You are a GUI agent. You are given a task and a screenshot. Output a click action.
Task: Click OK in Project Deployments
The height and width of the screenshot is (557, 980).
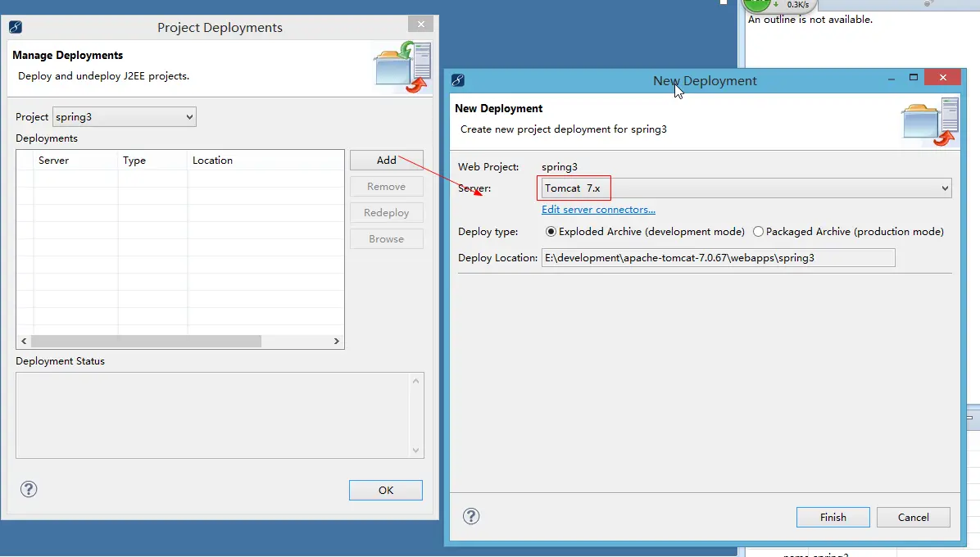386,490
